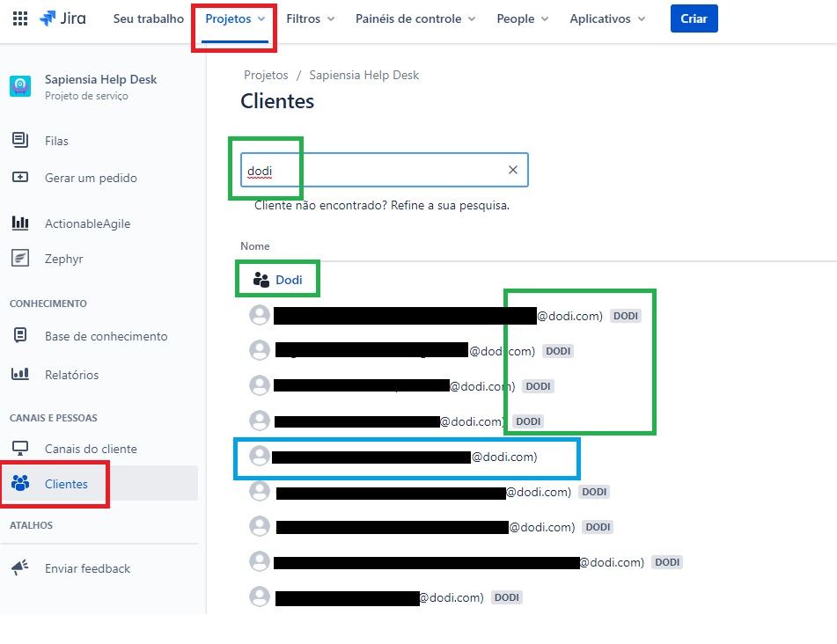837x644 pixels.
Task: Open Sapiensia Help Desk project title in sidebar
Action: [100, 79]
